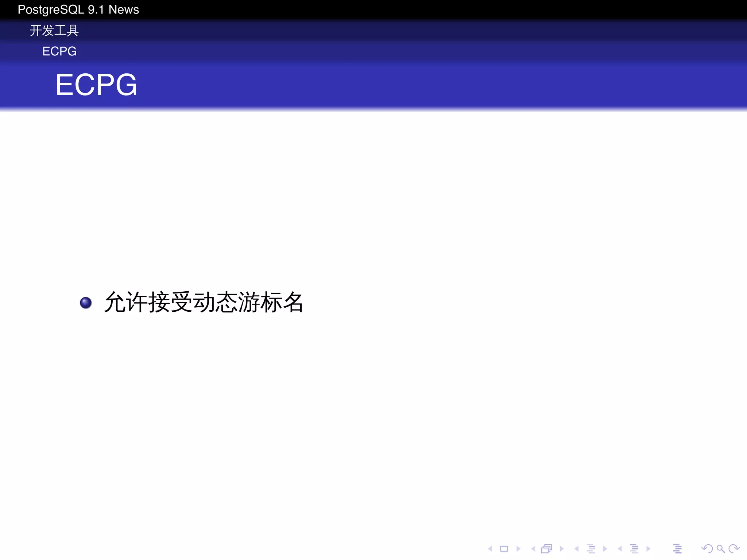This screenshot has width=747, height=560.
Task: Advance to next frame via right arrow
Action: (562, 548)
